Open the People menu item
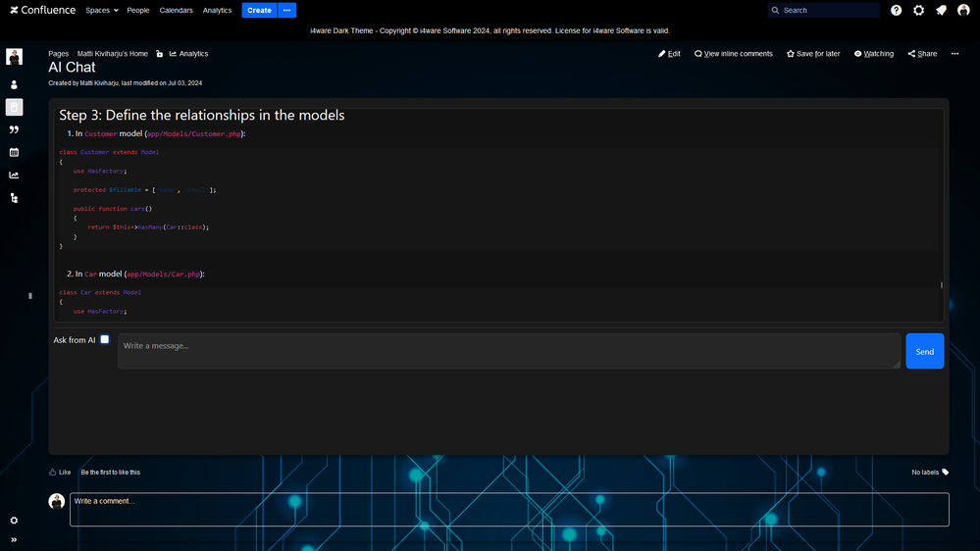980x551 pixels. (138, 10)
